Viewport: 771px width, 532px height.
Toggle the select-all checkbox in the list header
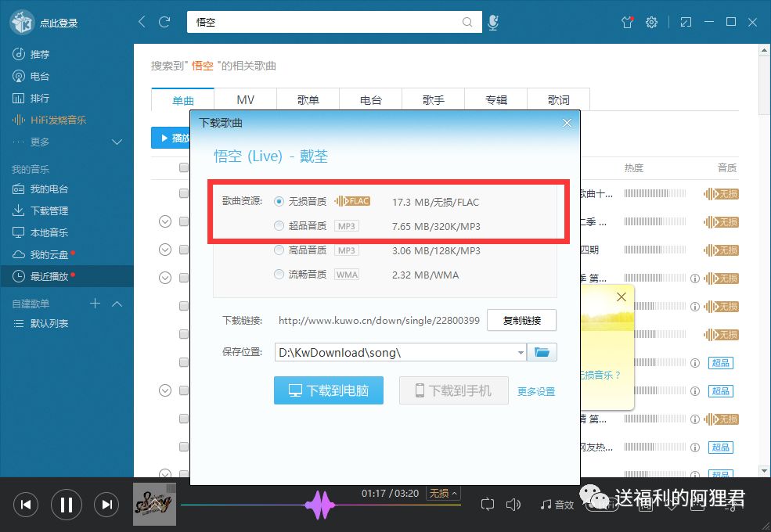[x=184, y=167]
